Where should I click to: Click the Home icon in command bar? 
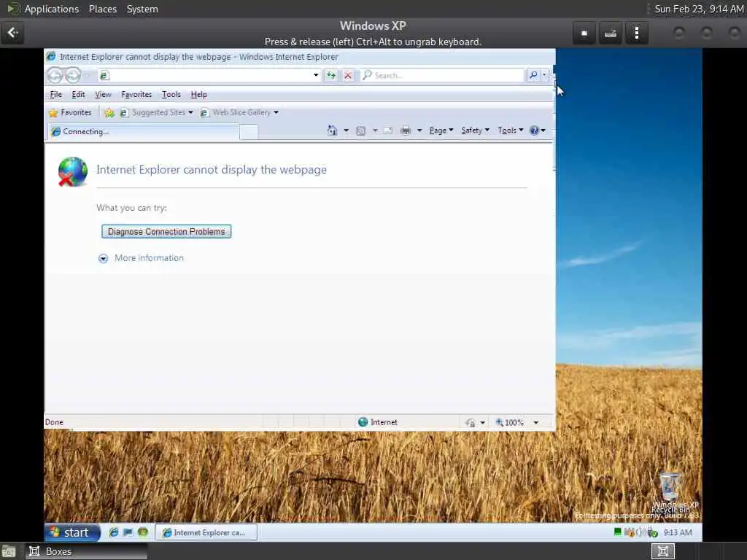(x=332, y=131)
